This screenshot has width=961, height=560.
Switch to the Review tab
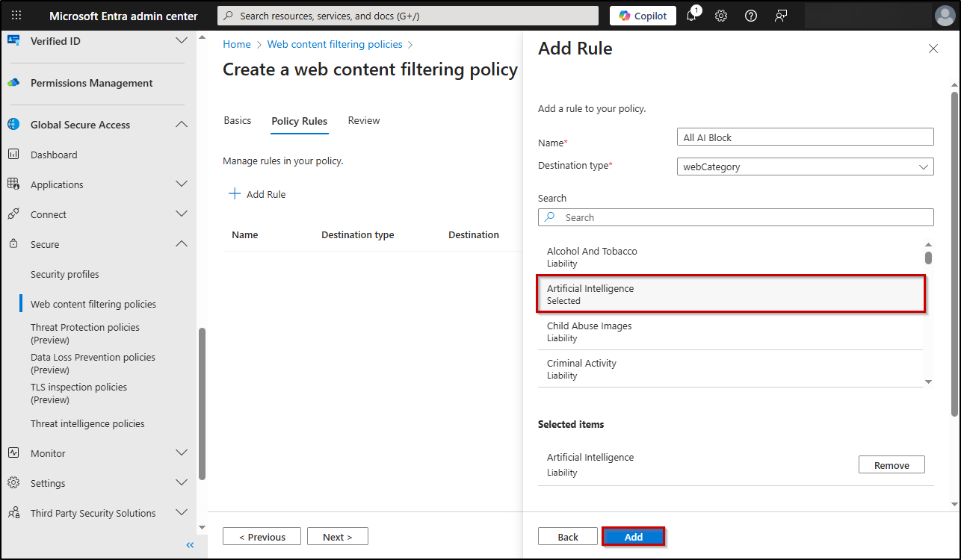(364, 121)
